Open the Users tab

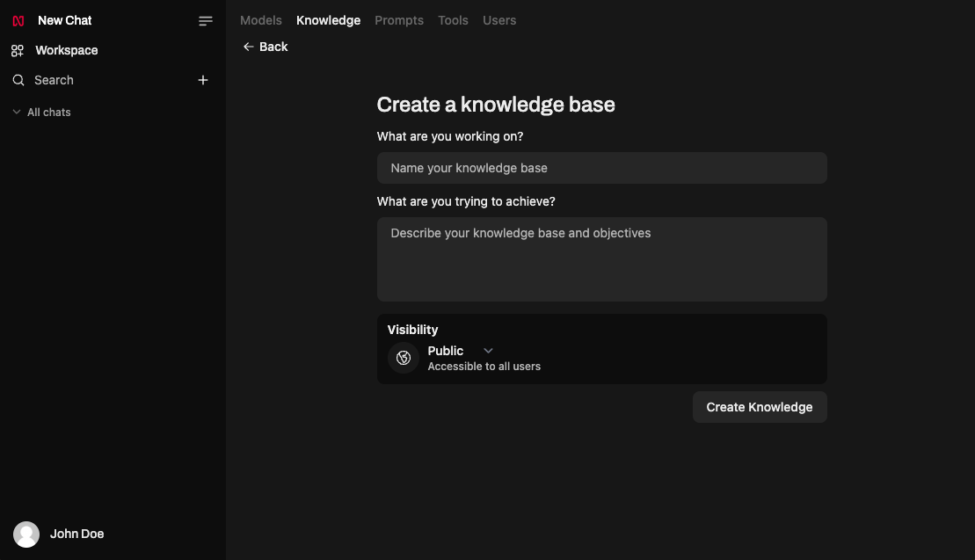tap(499, 20)
